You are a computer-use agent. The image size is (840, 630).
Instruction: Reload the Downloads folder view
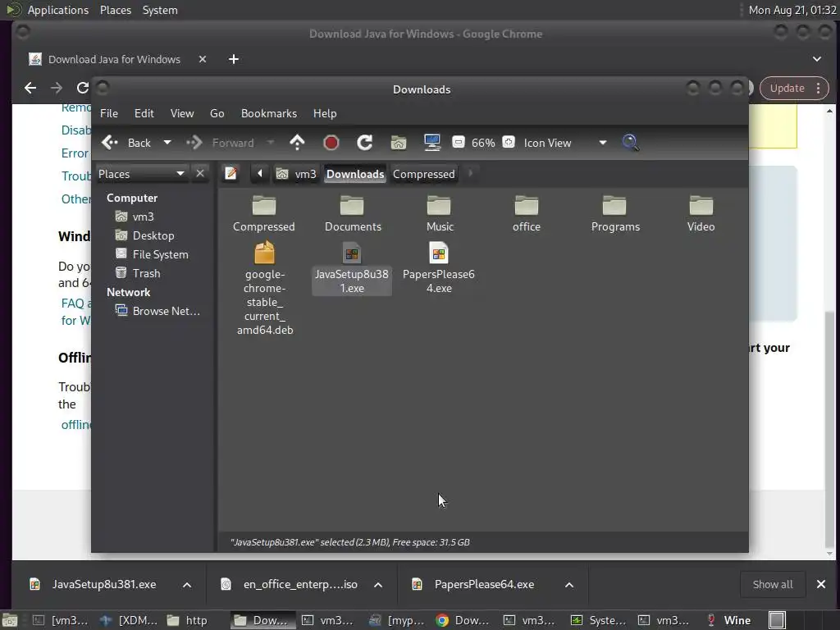365,143
